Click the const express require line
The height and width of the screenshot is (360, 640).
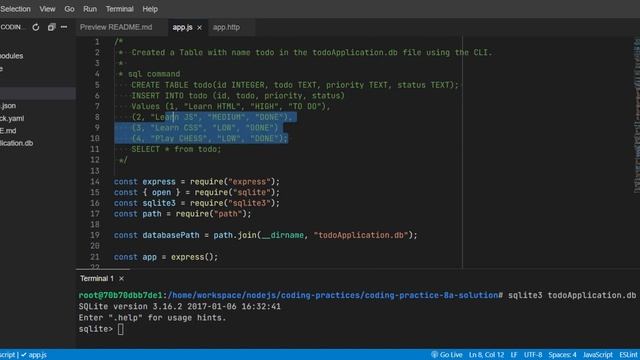[x=197, y=182]
